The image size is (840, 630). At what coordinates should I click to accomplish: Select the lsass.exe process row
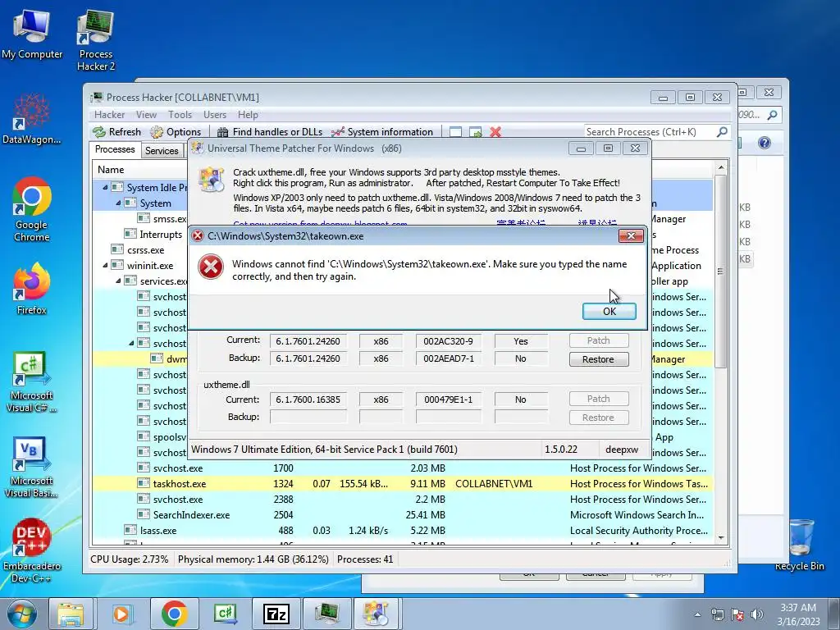[402, 531]
